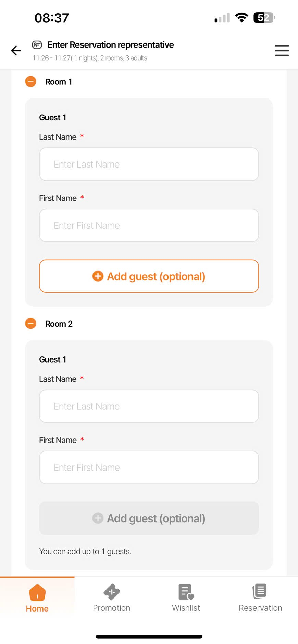Collapse Room 2 section
Viewport: 298px width, 644px height.
click(31, 323)
